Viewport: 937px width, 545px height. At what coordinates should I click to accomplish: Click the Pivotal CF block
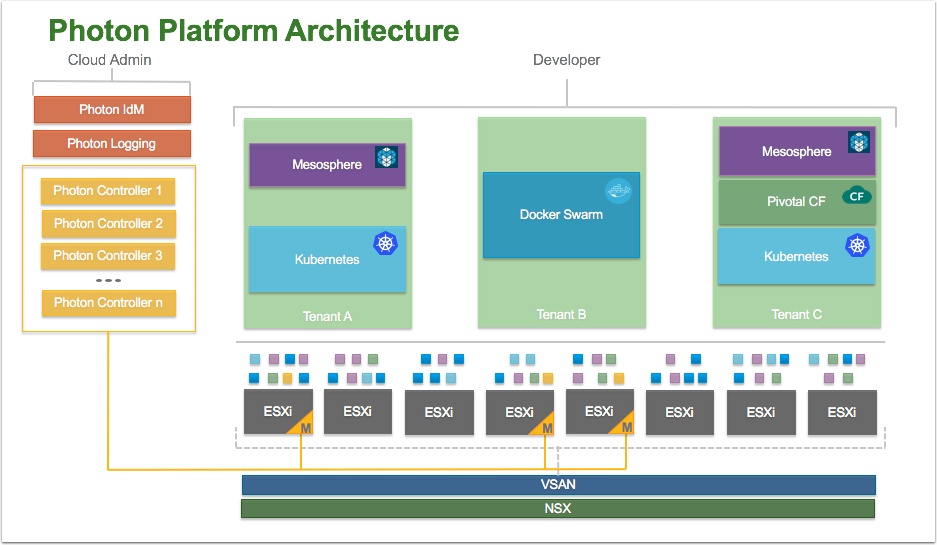[797, 202]
